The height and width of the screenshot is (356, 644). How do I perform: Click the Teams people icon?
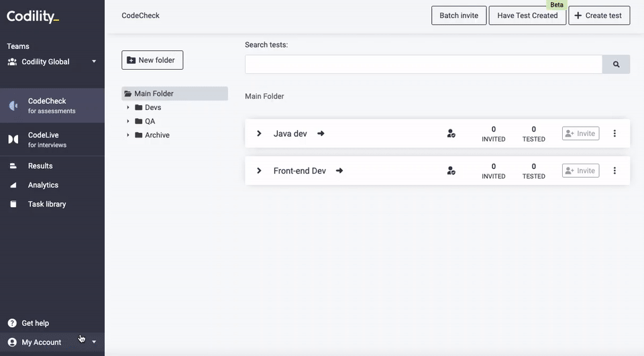12,62
